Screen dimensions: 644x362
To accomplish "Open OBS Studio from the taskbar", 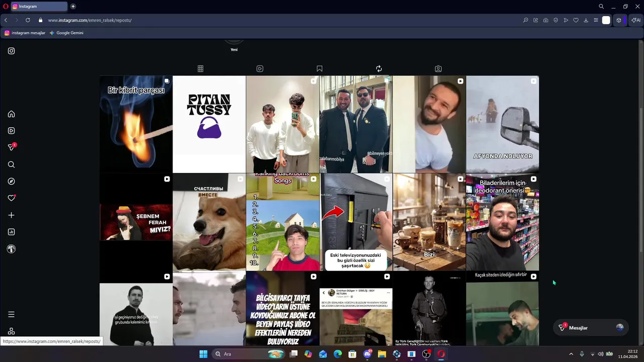I will click(426, 354).
